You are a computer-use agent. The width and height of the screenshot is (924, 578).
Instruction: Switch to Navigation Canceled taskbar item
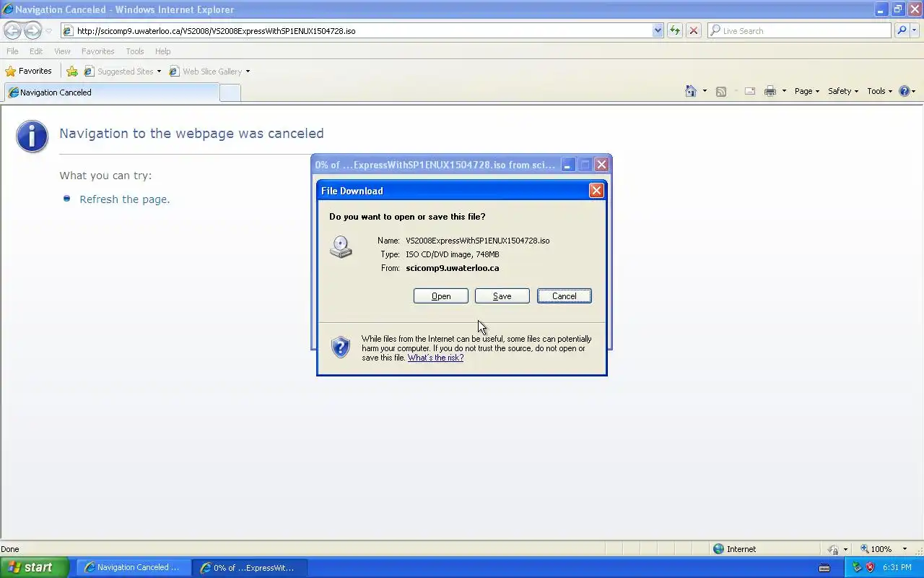(x=132, y=567)
